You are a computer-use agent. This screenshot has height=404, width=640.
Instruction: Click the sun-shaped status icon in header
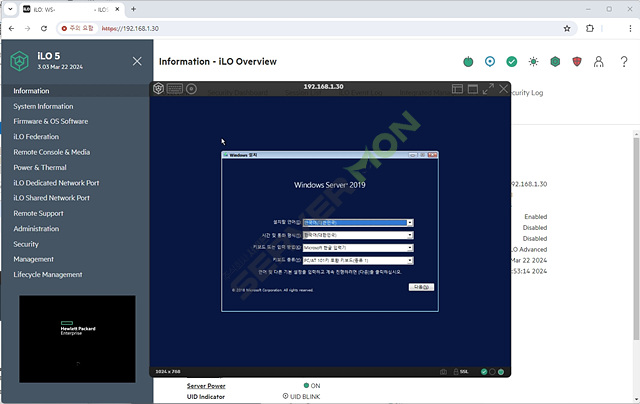point(533,62)
